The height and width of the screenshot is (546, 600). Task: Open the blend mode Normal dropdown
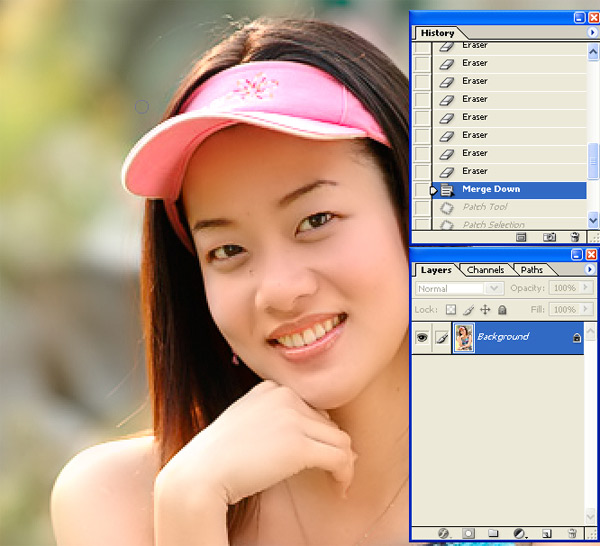[494, 288]
